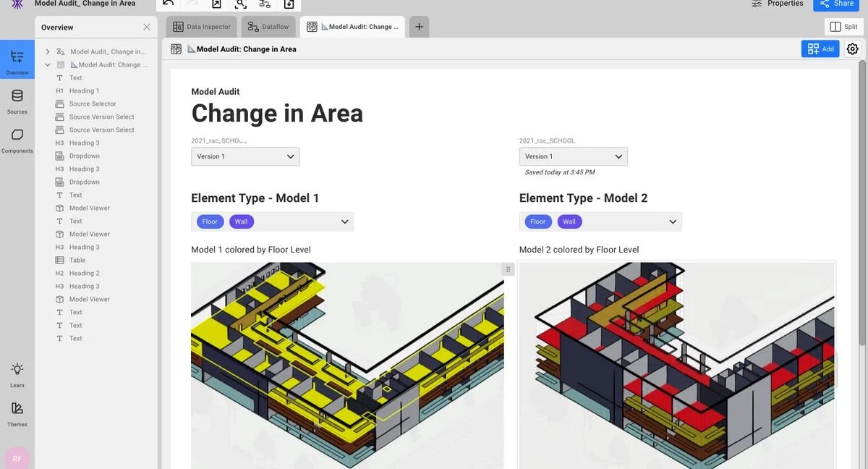
Task: Add a new tab with plus button
Action: click(x=419, y=27)
